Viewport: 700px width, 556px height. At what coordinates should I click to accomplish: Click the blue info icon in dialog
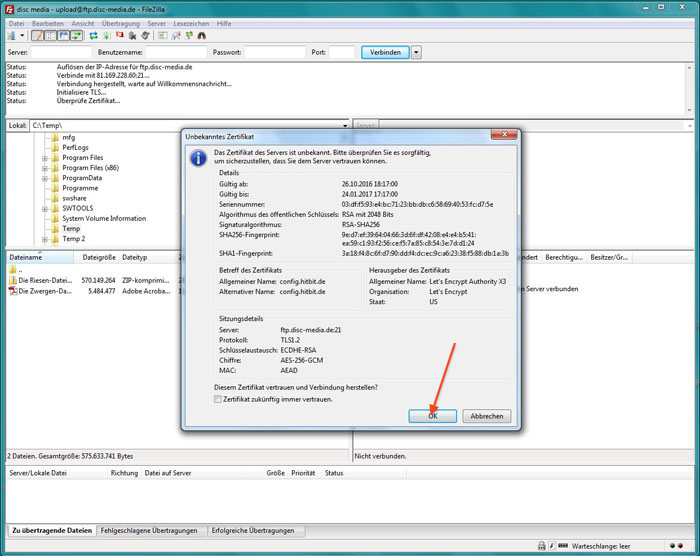[198, 158]
